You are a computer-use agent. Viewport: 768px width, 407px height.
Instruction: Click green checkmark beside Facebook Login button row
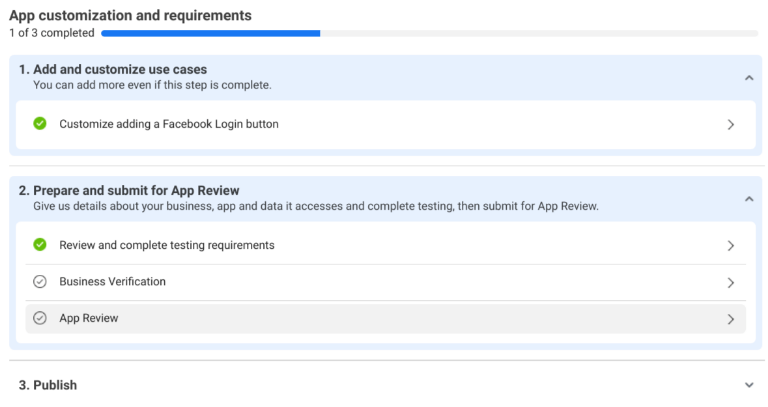point(40,124)
